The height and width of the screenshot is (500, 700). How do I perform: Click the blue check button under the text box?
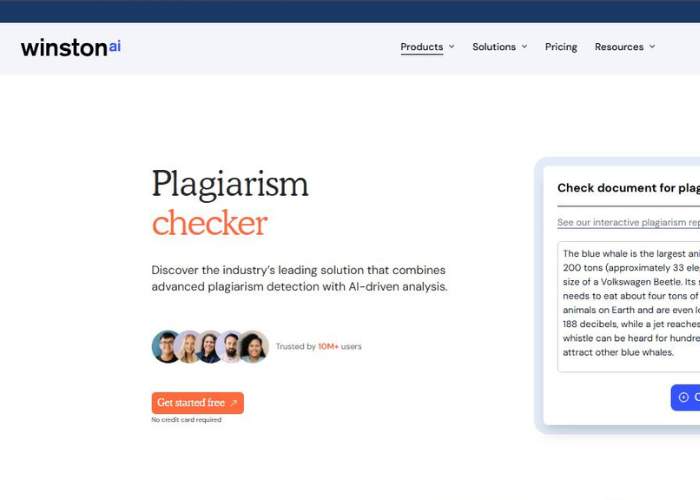[686, 397]
